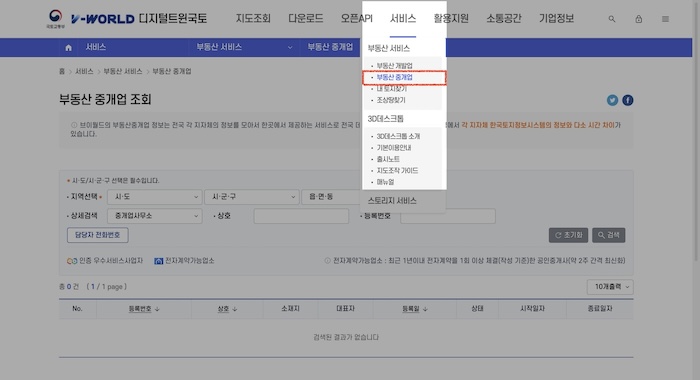
Task: Select 부동산 중개업 in dropdown menu
Action: [394, 77]
